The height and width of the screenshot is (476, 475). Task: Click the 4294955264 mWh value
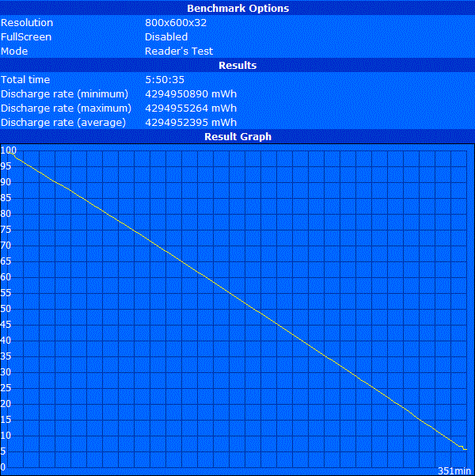(x=191, y=108)
